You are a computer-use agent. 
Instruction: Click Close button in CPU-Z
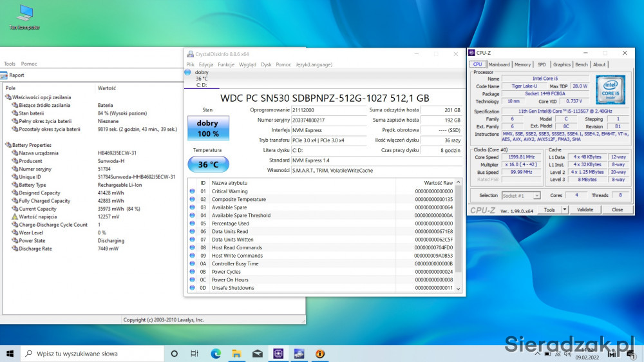pyautogui.click(x=618, y=209)
